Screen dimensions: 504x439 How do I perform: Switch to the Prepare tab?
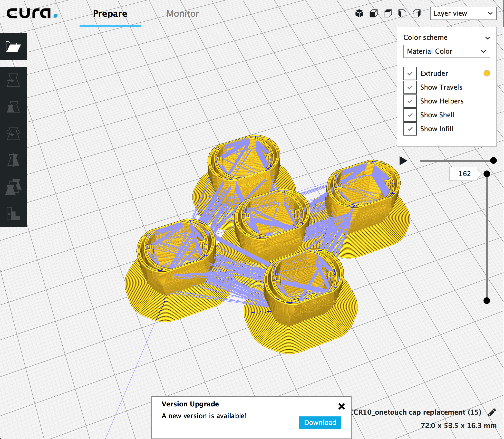(110, 14)
